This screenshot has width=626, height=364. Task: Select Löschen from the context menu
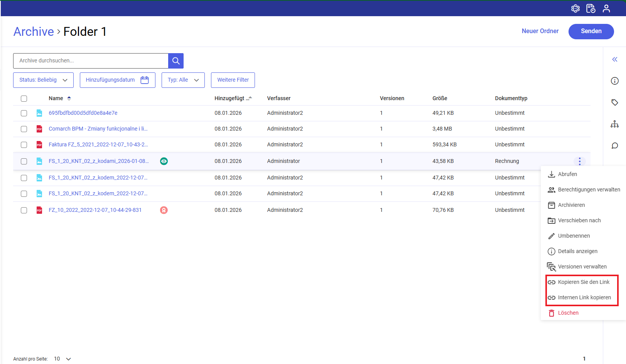coord(568,313)
